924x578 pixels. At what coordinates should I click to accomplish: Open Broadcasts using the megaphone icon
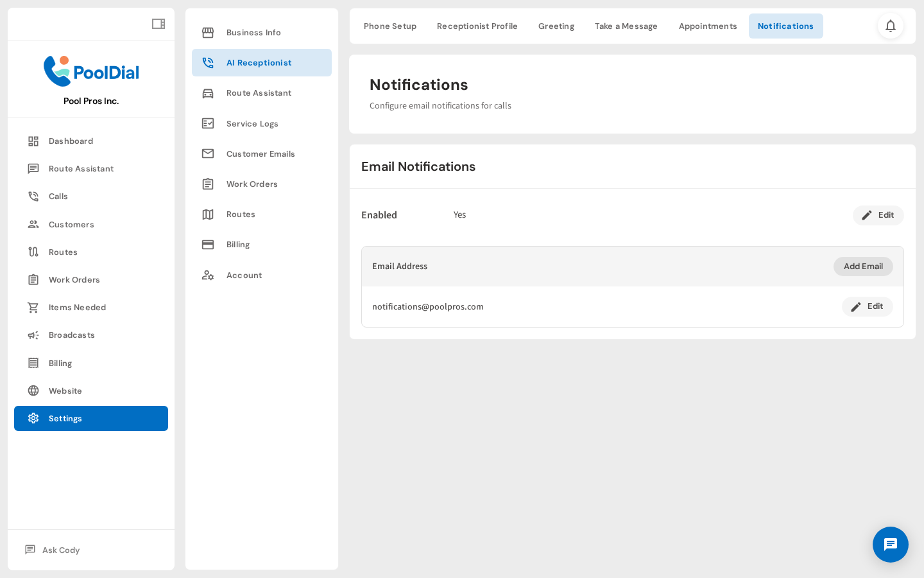tap(33, 335)
